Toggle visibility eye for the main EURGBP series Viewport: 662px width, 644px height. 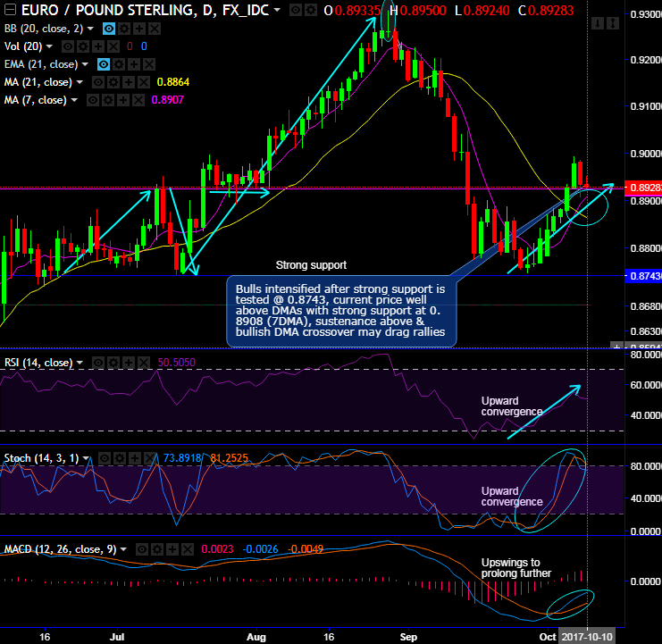[x=296, y=10]
